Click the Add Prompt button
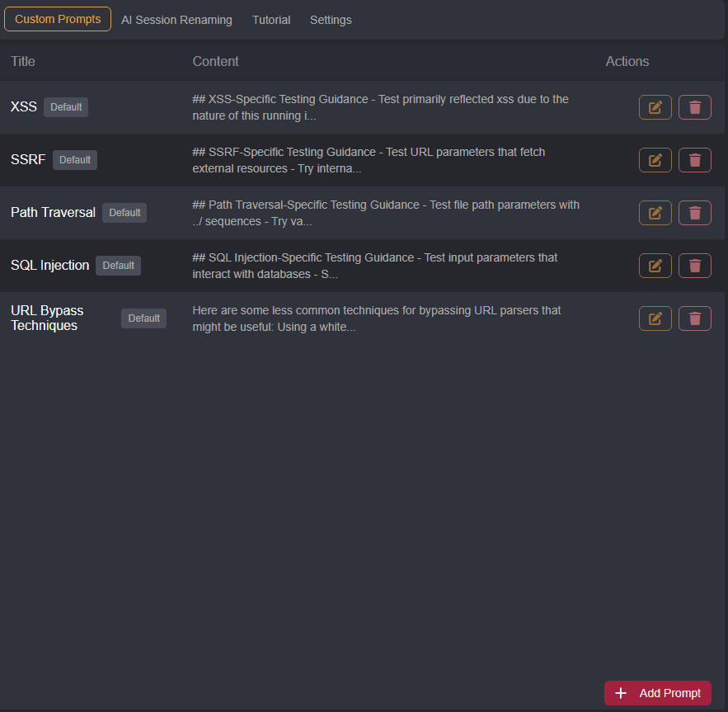This screenshot has height=712, width=728. click(x=657, y=693)
